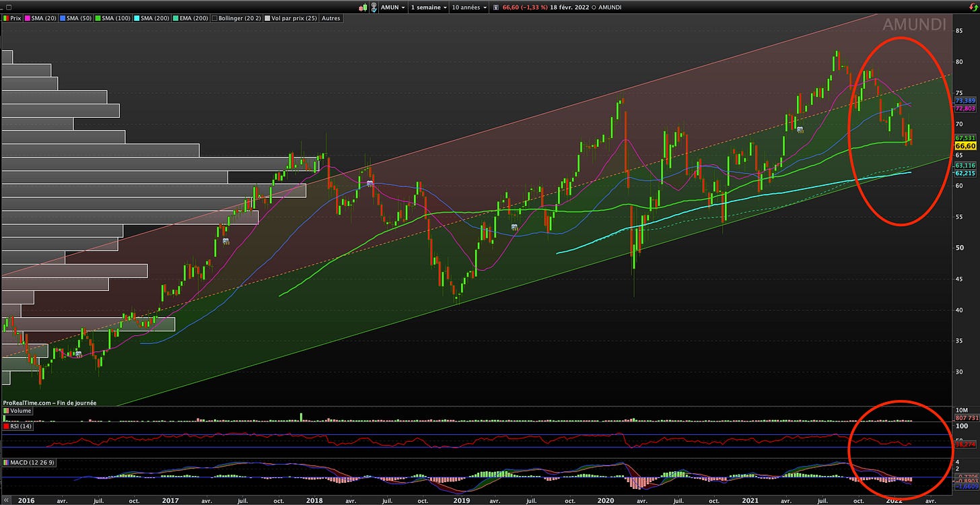Viewport: 980px width, 505px height.
Task: Click the 2018 year label on time axis
Action: (x=315, y=501)
